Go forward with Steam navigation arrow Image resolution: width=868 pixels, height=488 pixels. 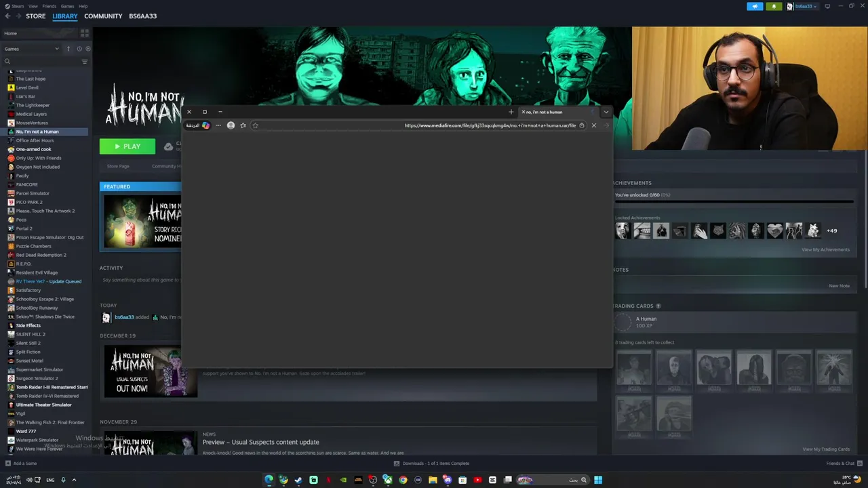click(x=18, y=16)
